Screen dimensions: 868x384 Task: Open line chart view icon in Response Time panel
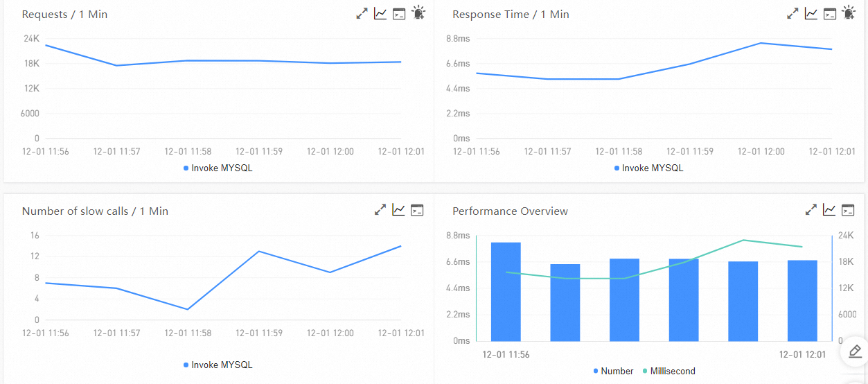(x=811, y=13)
